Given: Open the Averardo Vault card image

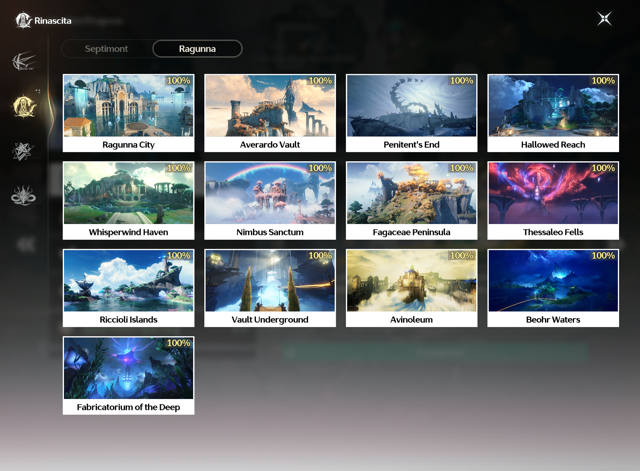Looking at the screenshot, I should click(270, 106).
